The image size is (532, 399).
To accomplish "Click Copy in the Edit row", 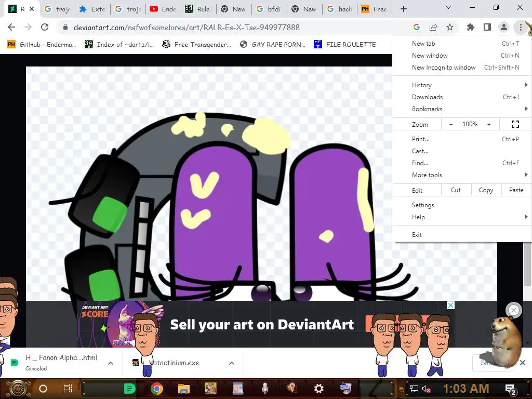I will (x=486, y=190).
